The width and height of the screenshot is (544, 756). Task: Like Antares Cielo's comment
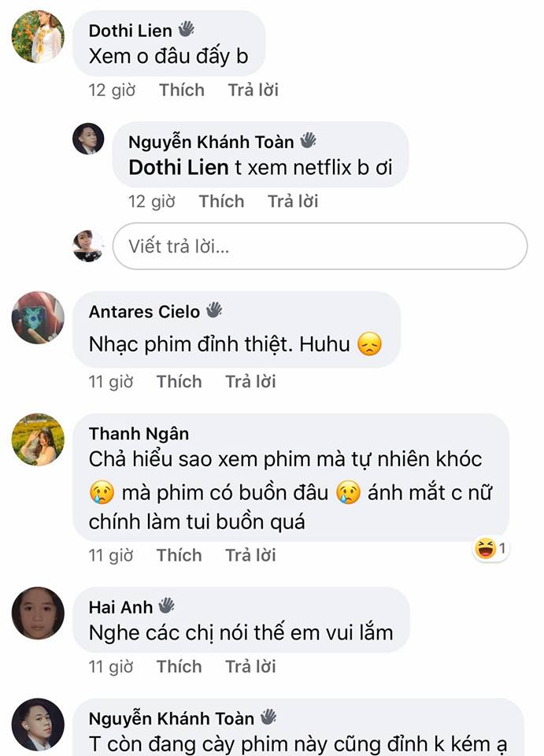(x=179, y=382)
